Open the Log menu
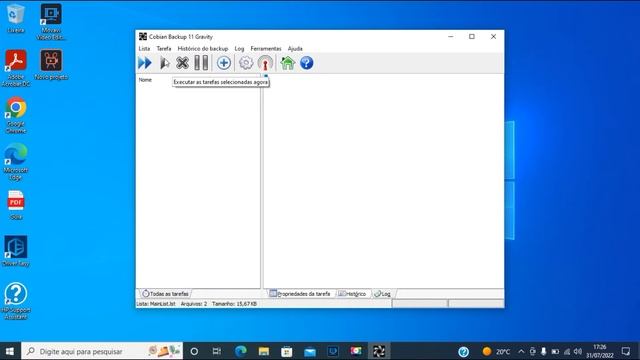Viewport: 640px width, 360px height. coord(239,49)
